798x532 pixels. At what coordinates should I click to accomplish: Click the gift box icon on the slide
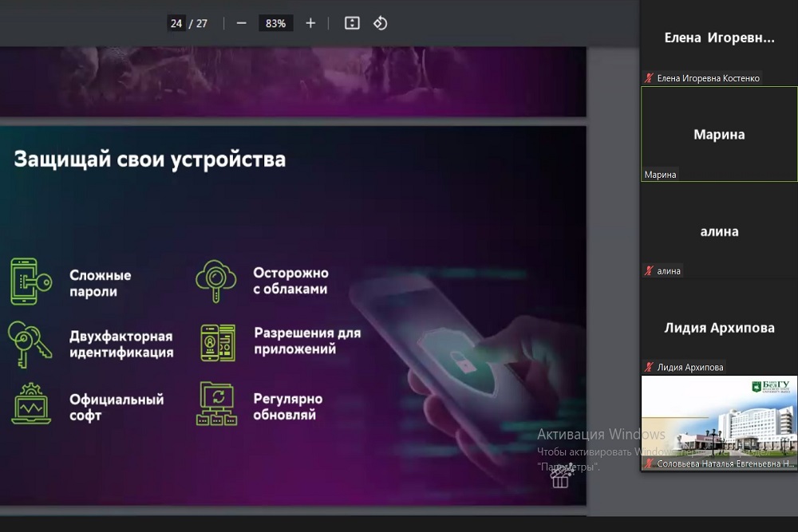click(560, 476)
